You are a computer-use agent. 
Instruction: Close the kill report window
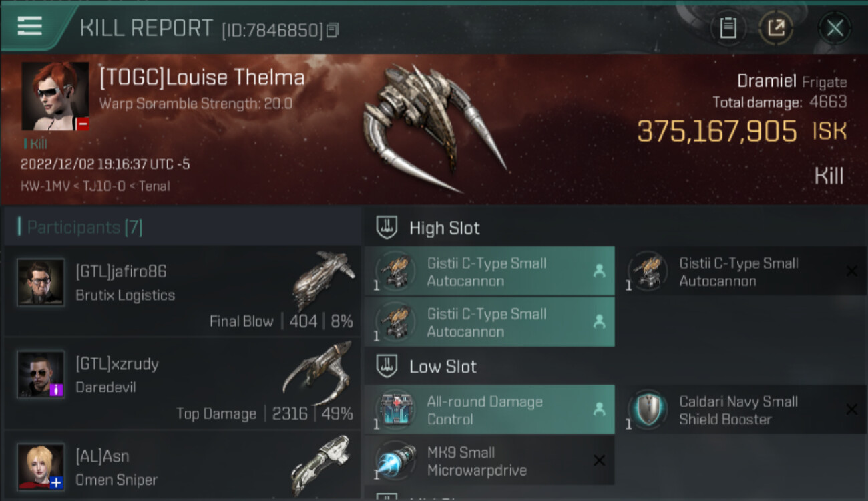point(835,28)
